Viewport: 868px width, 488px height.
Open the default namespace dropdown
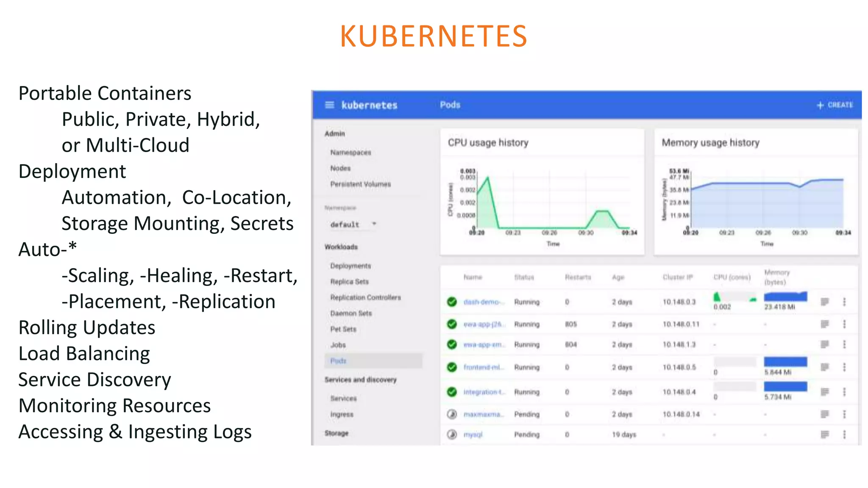point(353,224)
